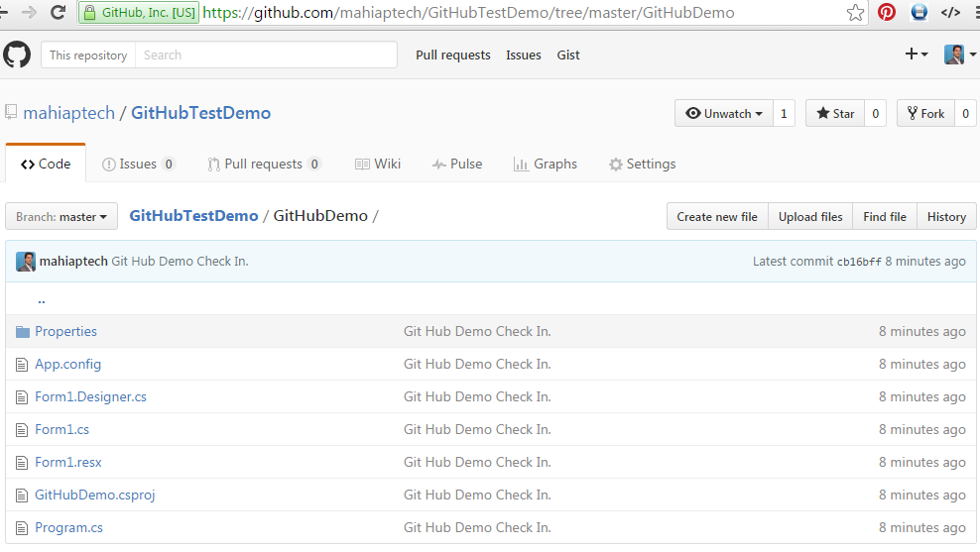Open Pull requests in top navigation
Viewport: 980px width, 552px height.
tap(453, 55)
